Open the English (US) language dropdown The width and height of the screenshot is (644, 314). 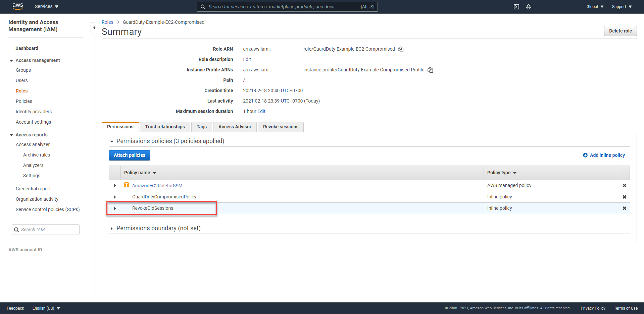pos(46,308)
